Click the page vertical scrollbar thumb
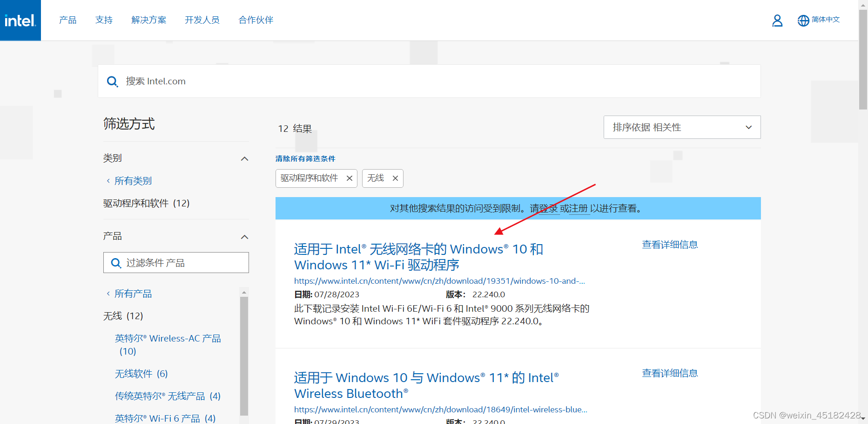868x424 pixels. pos(863,59)
